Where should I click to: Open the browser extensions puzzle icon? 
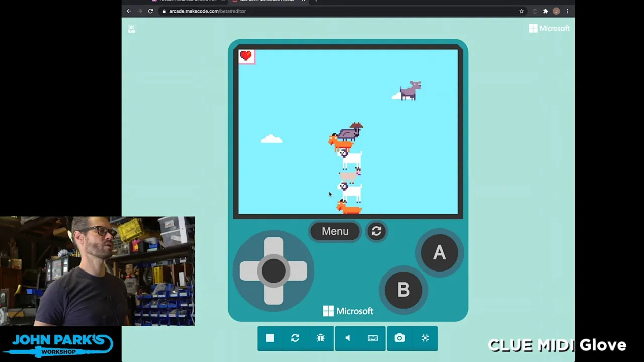[x=545, y=11]
